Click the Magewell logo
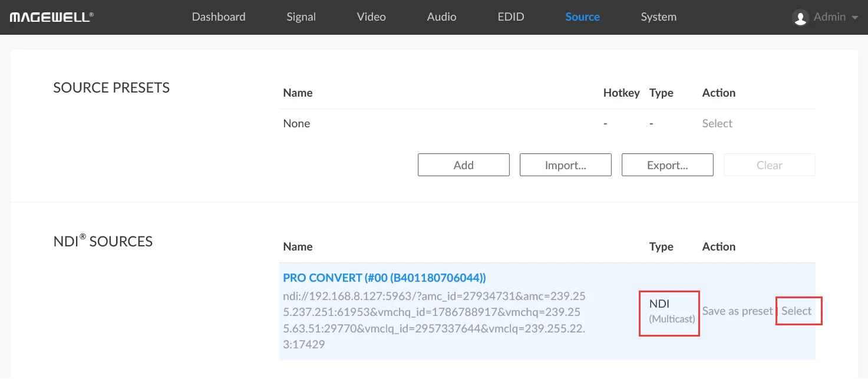Viewport: 868px width, 379px height. click(x=51, y=17)
